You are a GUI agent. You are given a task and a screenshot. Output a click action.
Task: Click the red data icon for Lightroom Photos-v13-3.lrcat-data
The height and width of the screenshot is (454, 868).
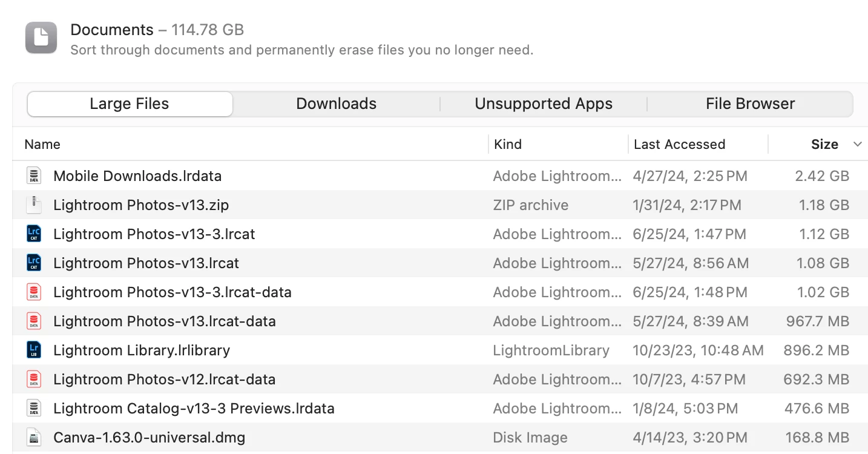click(34, 292)
